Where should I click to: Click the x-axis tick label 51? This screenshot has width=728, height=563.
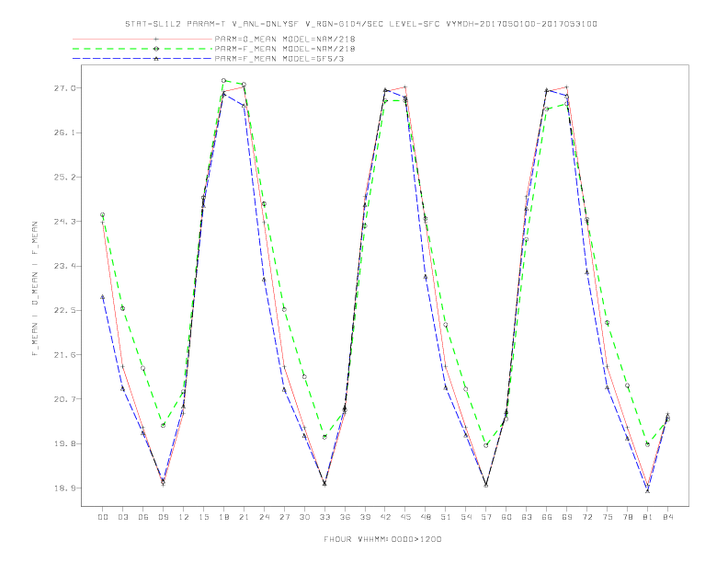coord(446,517)
